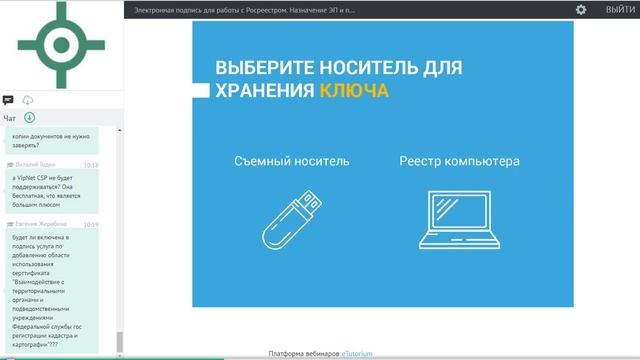
Task: Select the Съемный носитель label
Action: click(292, 161)
